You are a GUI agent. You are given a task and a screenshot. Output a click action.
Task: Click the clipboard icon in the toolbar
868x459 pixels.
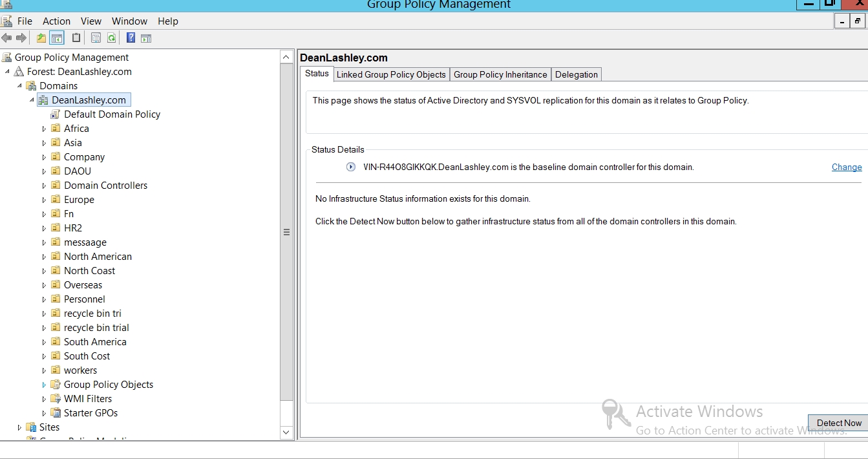coord(76,38)
